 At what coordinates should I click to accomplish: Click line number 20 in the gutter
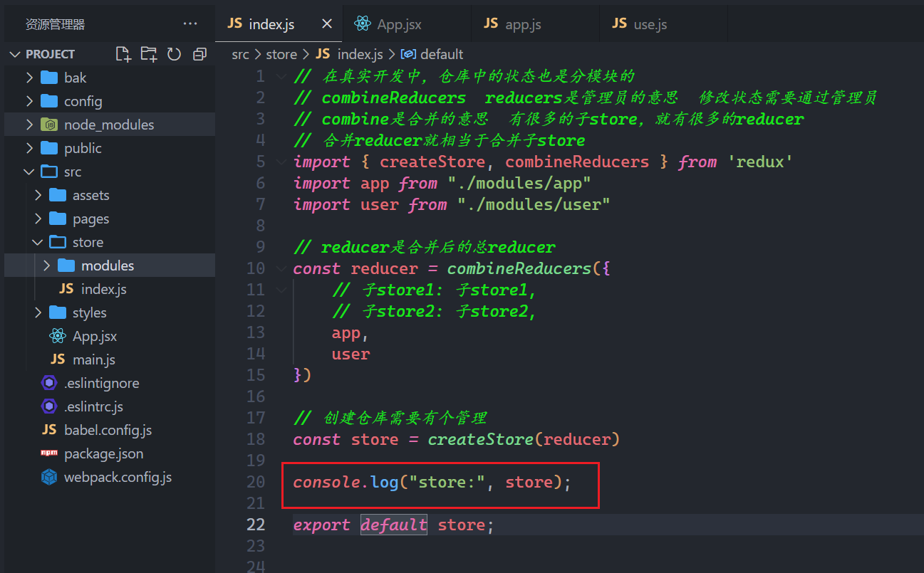point(256,482)
